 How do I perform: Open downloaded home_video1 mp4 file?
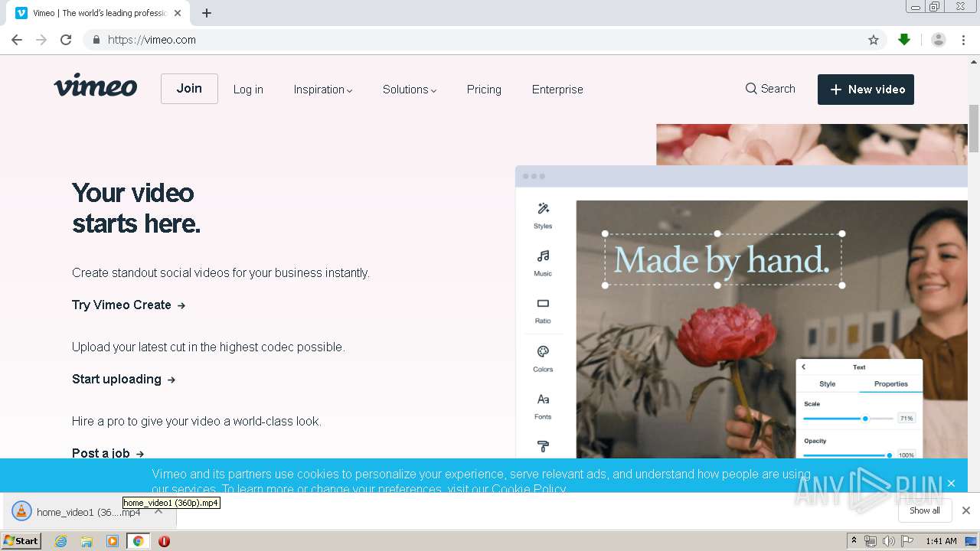pyautogui.click(x=77, y=512)
